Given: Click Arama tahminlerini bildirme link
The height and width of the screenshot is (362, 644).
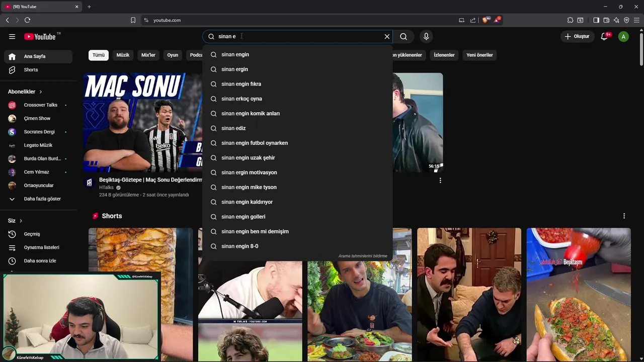Looking at the screenshot, I should pyautogui.click(x=363, y=256).
